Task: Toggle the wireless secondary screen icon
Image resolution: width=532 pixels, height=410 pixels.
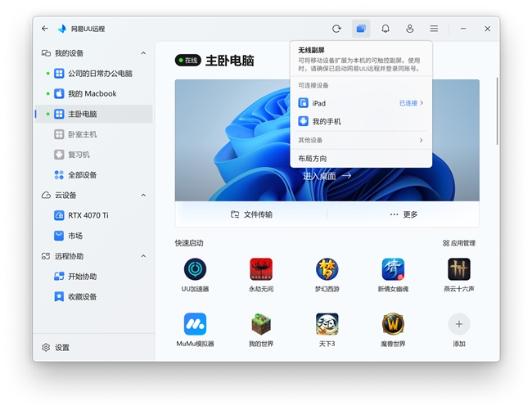Action: coord(361,29)
